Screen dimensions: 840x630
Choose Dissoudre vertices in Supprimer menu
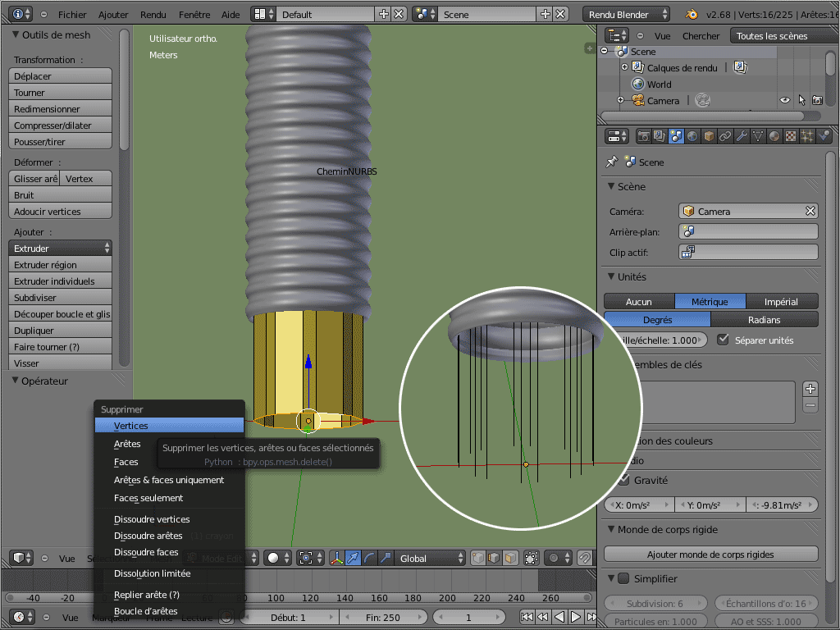tap(169, 519)
